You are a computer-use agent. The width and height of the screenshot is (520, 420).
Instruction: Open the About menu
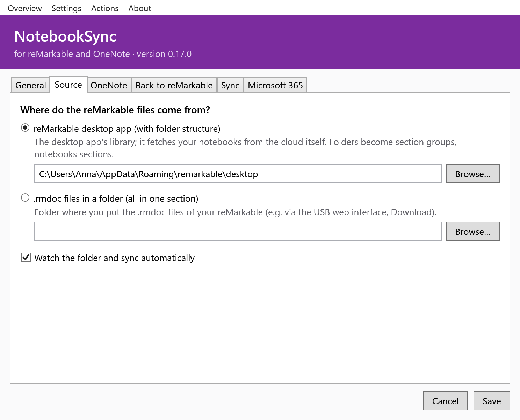(x=140, y=8)
